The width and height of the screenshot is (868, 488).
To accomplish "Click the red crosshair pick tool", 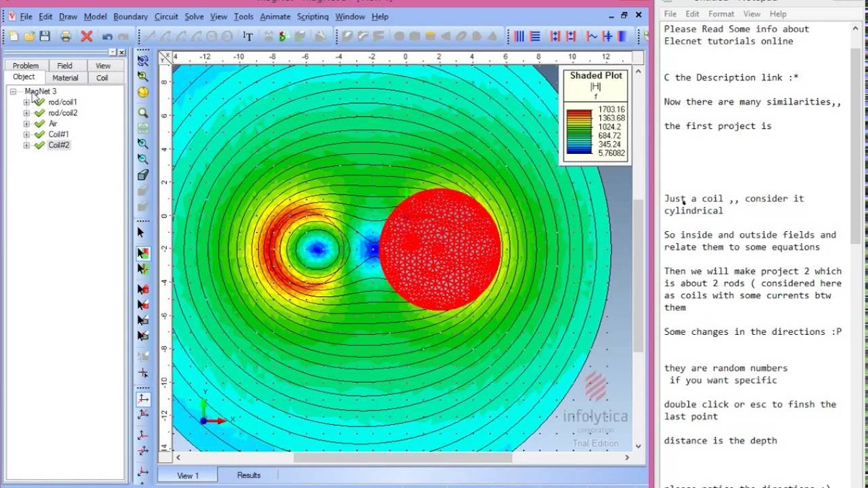I will [x=143, y=373].
